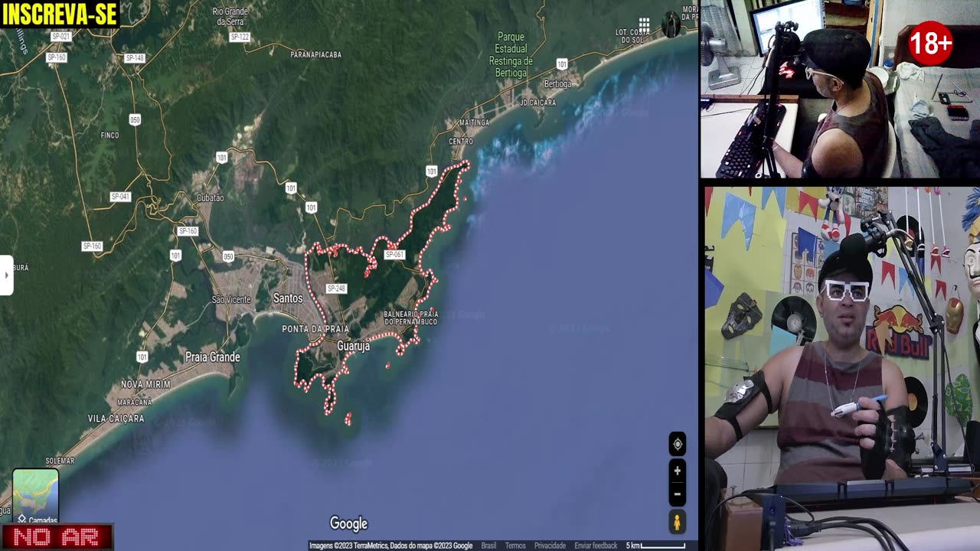Click the Cubatão label
The height and width of the screenshot is (551, 980).
[x=210, y=197]
